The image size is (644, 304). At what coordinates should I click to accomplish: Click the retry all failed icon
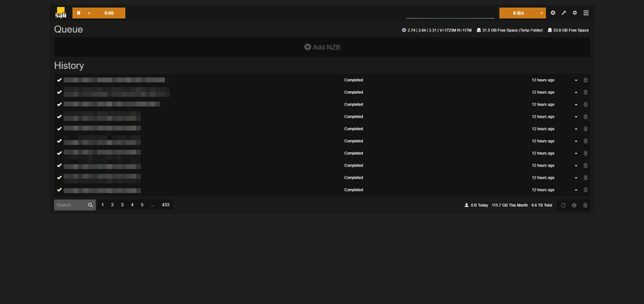coord(563,206)
